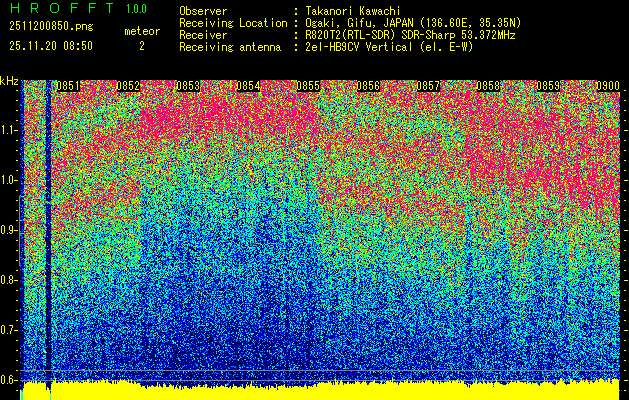Select the 1.0 kHz frequency label
The image size is (629, 400).
tap(9, 180)
